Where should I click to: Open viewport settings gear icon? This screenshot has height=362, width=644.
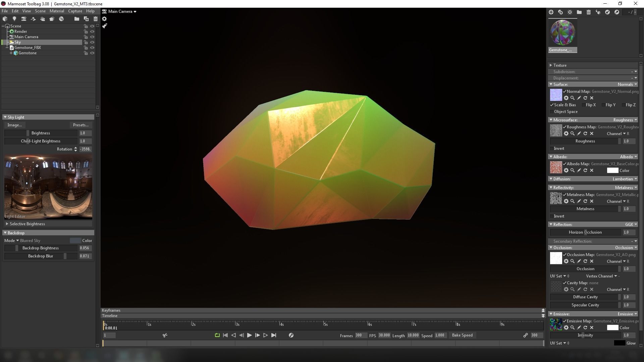click(104, 19)
